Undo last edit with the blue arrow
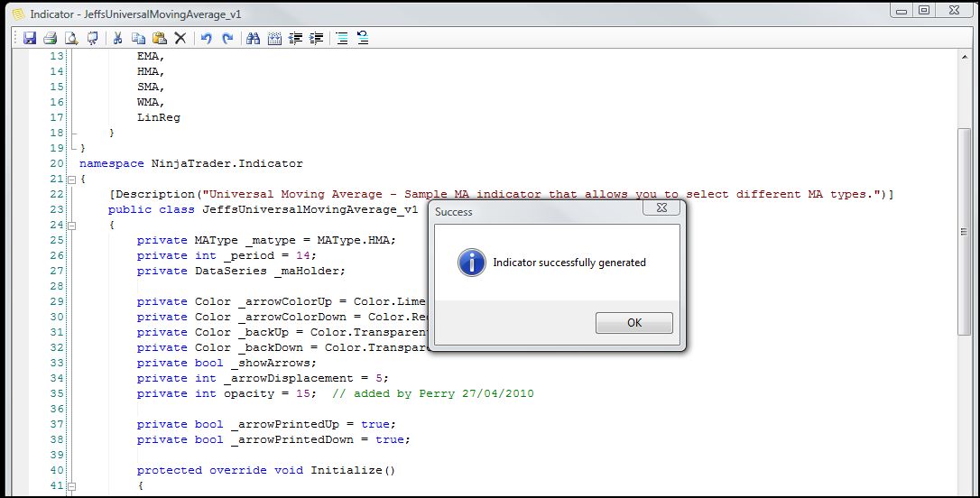980x498 pixels. click(207, 38)
